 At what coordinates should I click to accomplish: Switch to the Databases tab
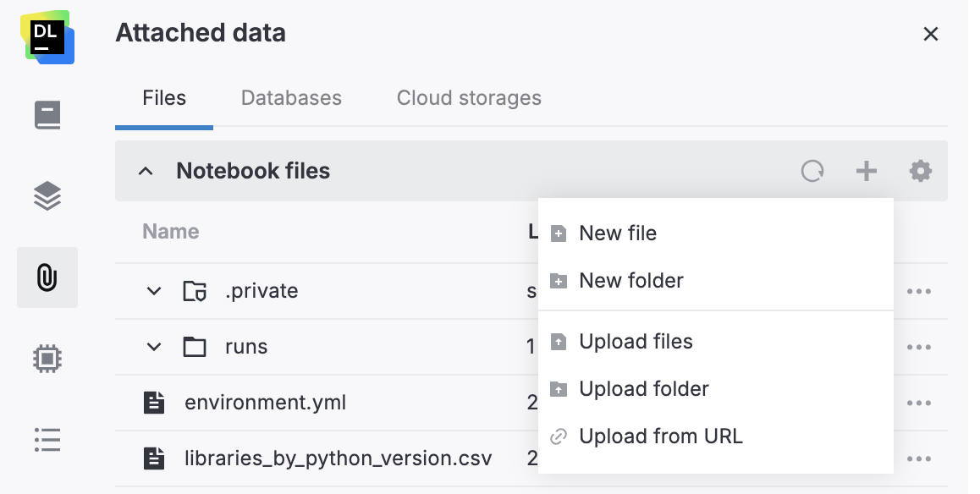pos(290,97)
